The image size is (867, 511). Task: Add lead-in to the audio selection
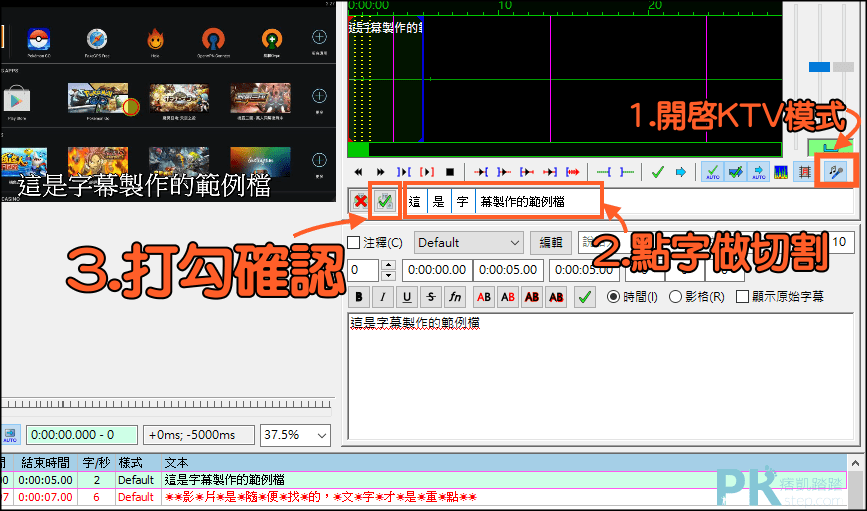pos(603,172)
